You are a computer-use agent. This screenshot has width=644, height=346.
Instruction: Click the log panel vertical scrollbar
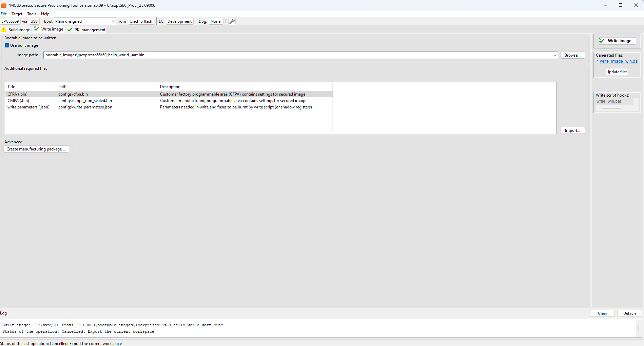[639, 328]
